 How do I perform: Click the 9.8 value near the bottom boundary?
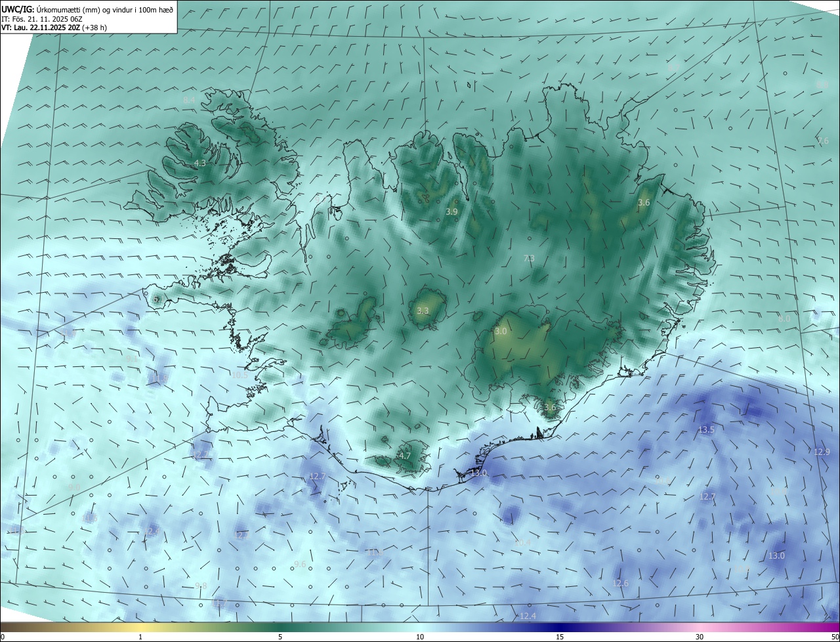tap(201, 586)
